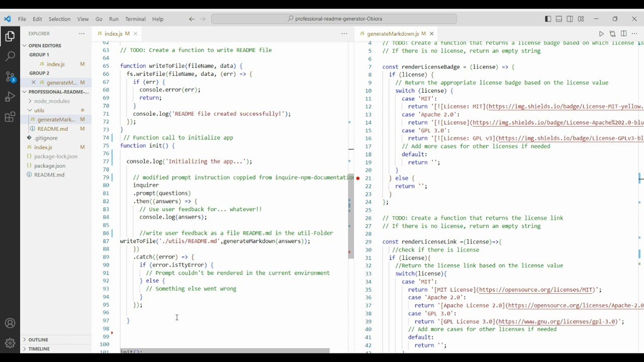
Task: Click the breakpoint dot at line 21
Action: (x=358, y=178)
